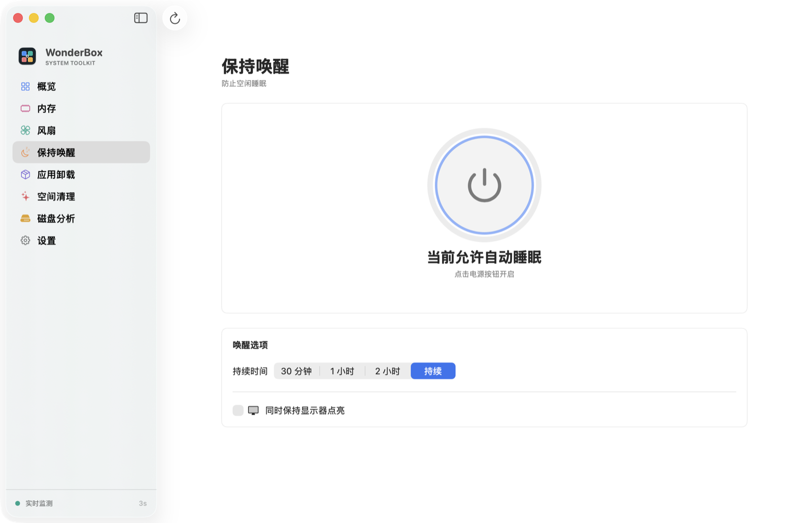The height and width of the screenshot is (523, 812).
Task: Click the 保持唤醒 moon icon
Action: [25, 152]
